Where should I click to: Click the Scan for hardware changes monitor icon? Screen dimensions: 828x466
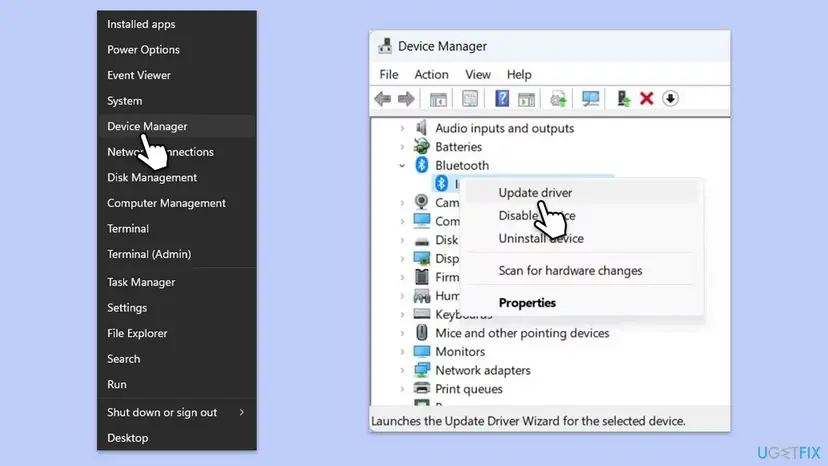(590, 99)
